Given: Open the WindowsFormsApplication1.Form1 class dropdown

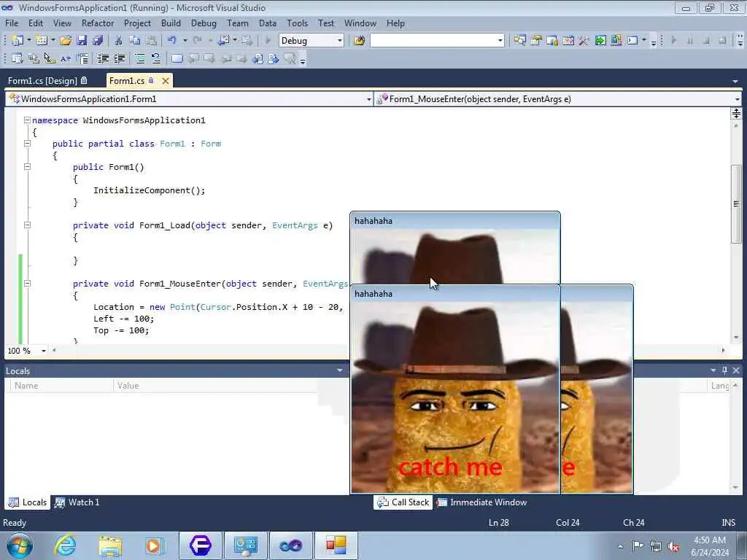Looking at the screenshot, I should tap(368, 99).
